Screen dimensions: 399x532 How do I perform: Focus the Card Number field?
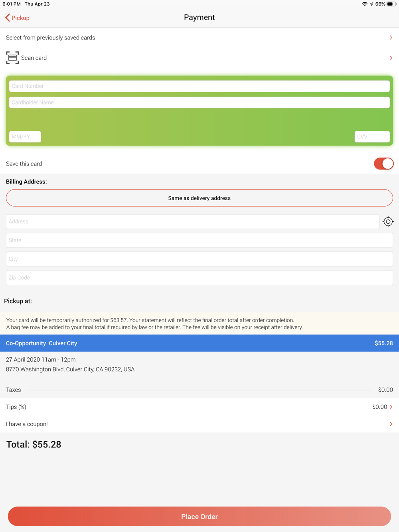click(199, 86)
